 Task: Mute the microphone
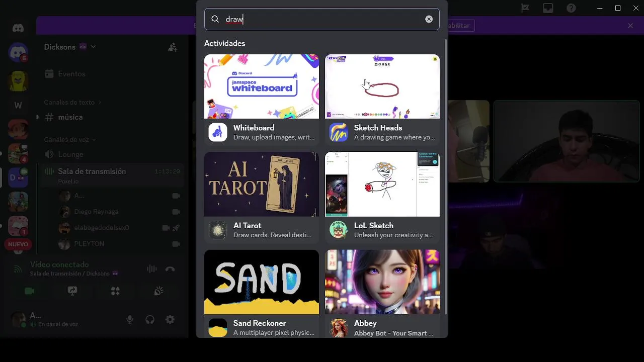point(130,320)
